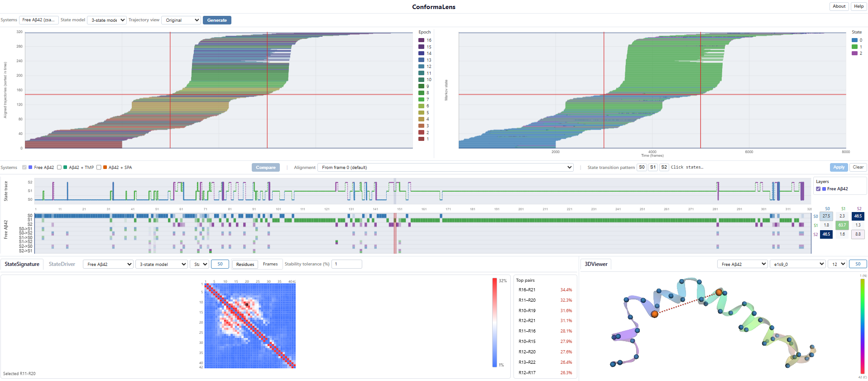Screen dimensions: 868x381
Task: Switch to the StateDriver tab
Action: click(62, 264)
